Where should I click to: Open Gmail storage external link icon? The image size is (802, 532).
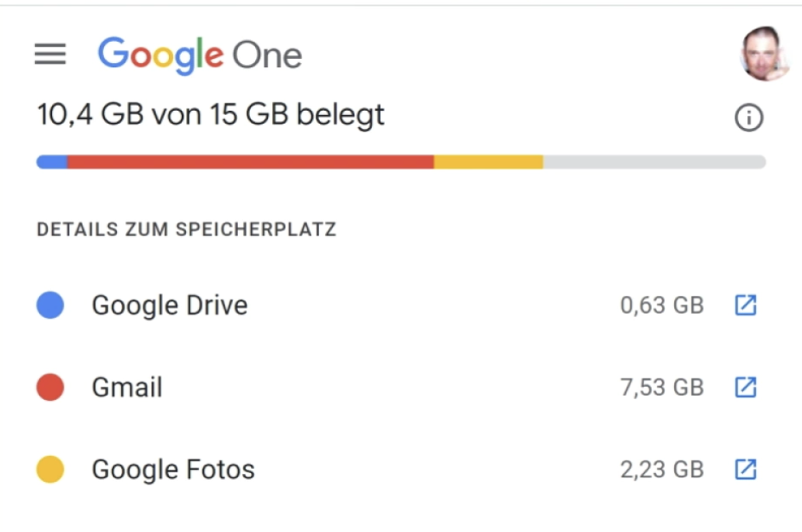click(746, 388)
